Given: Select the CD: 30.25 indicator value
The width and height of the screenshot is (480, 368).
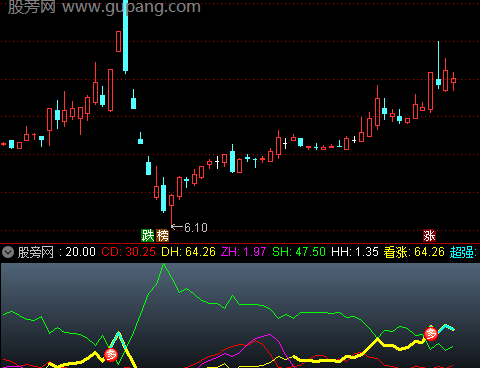Looking at the screenshot, I should point(128,252).
